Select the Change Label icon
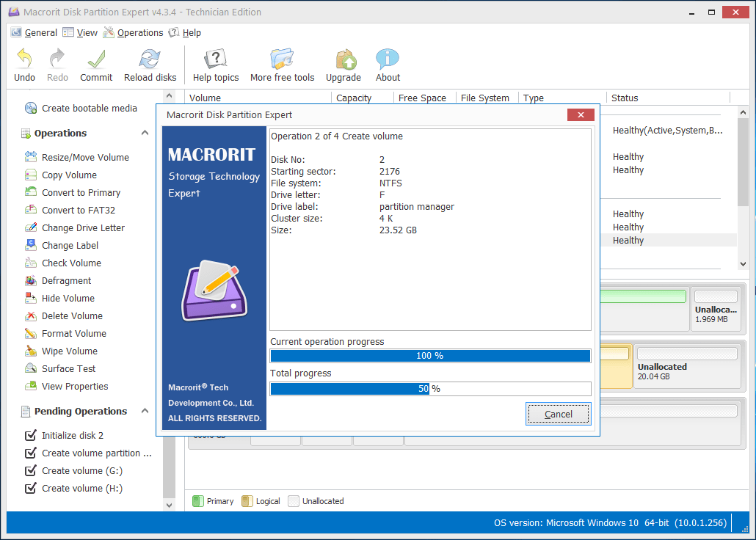The image size is (756, 540). click(31, 245)
